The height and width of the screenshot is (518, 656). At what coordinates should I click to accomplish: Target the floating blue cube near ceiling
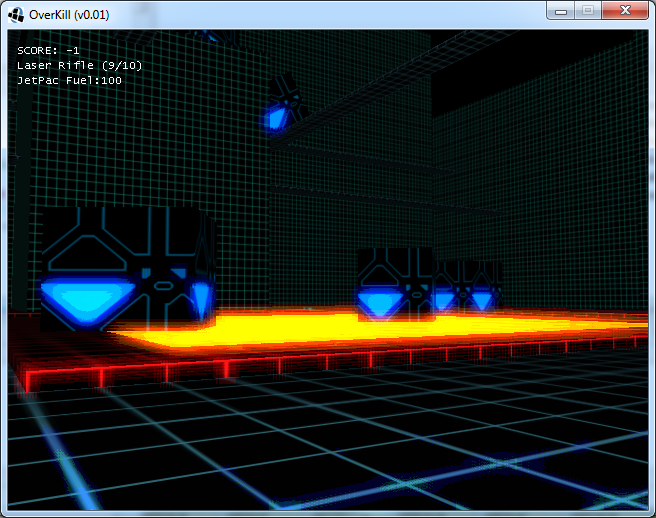[x=285, y=105]
